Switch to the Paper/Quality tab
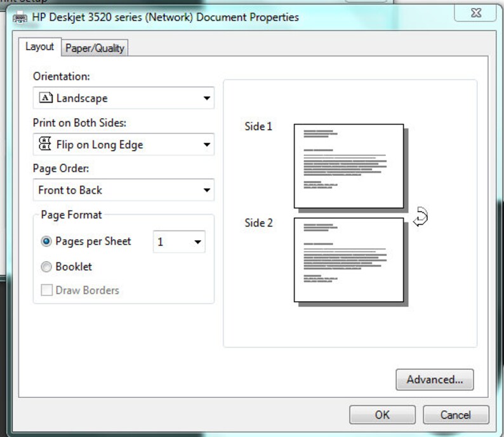 pyautogui.click(x=95, y=48)
